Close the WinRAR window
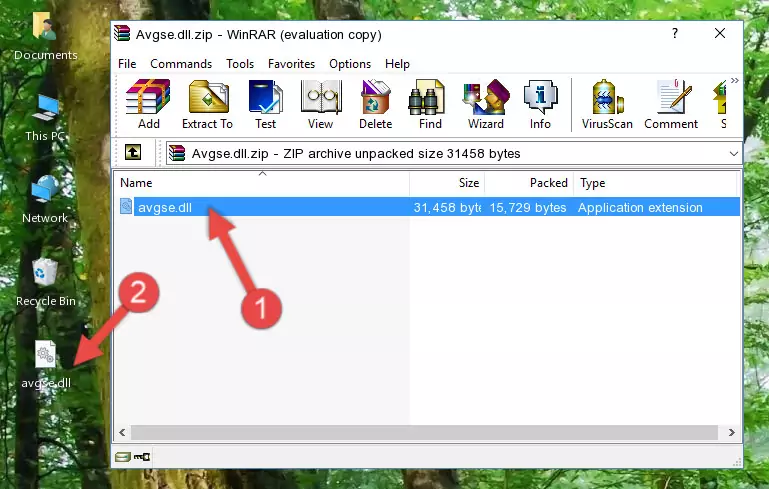769x489 pixels. 719,33
